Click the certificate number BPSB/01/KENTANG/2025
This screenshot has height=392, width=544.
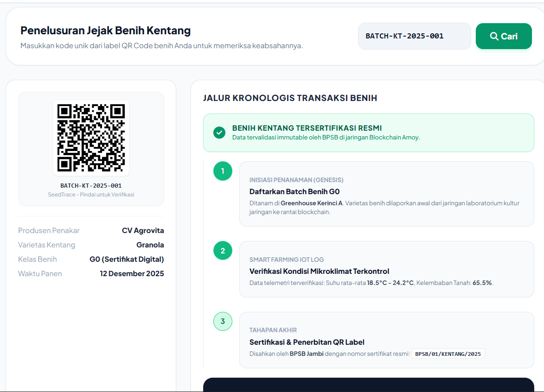(448, 354)
